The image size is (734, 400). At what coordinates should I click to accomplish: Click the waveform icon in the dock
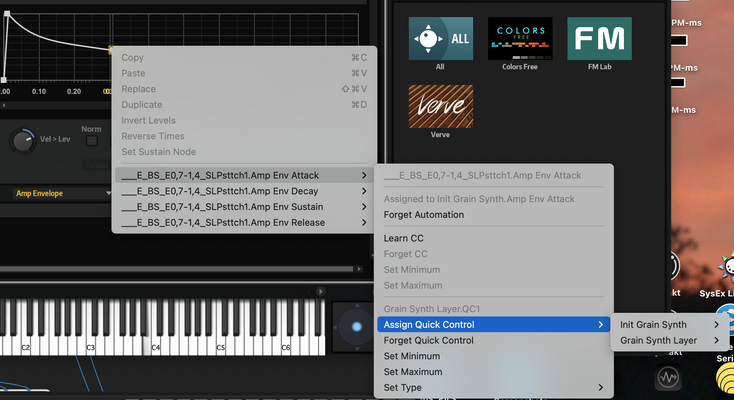pos(668,377)
